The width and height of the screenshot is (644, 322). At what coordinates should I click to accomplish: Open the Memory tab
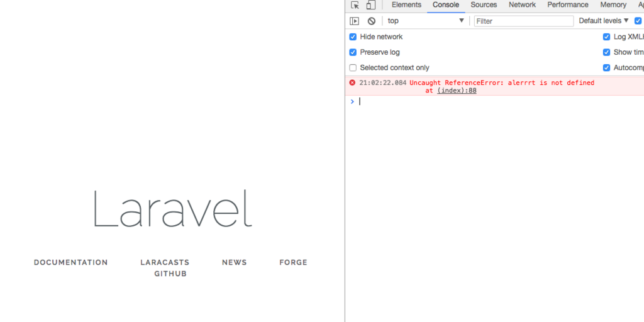(x=613, y=5)
